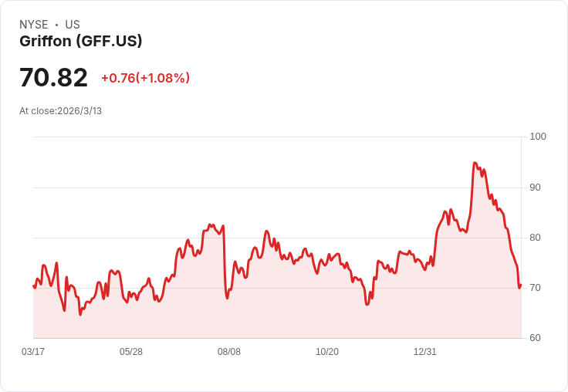Click the end point of the chart line

[x=521, y=286]
